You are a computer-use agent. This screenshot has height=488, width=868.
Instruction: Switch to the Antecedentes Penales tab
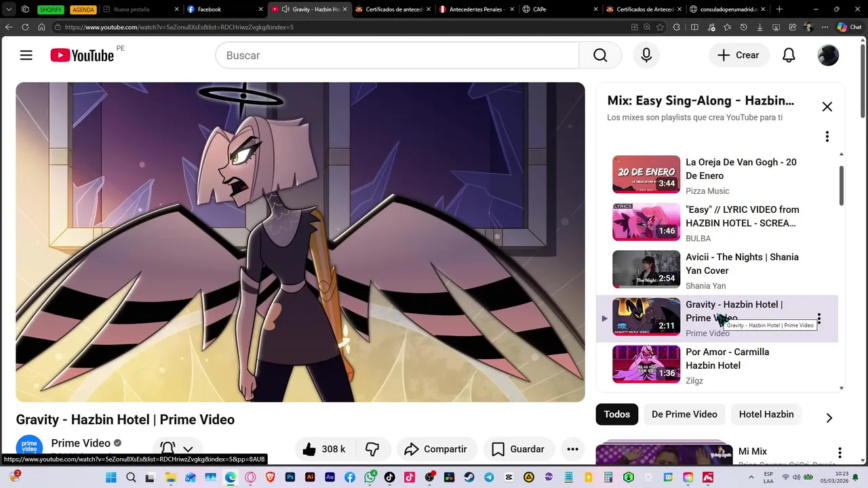475,9
